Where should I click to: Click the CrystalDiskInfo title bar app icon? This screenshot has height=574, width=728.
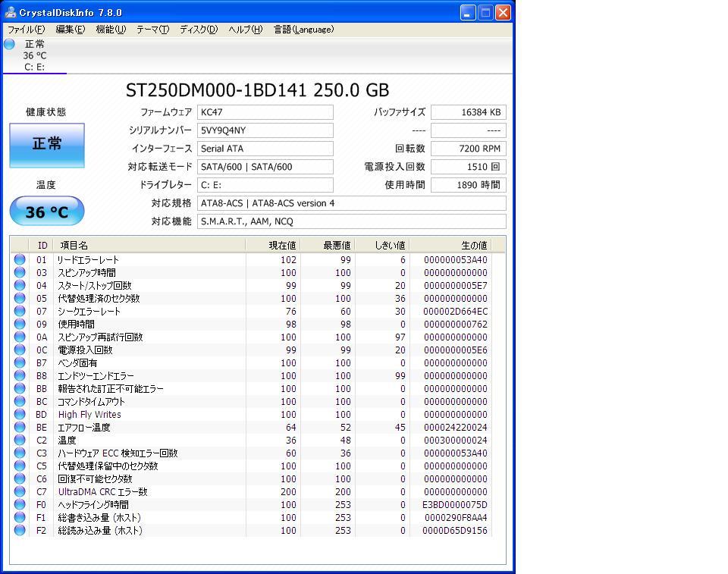pos(10,12)
